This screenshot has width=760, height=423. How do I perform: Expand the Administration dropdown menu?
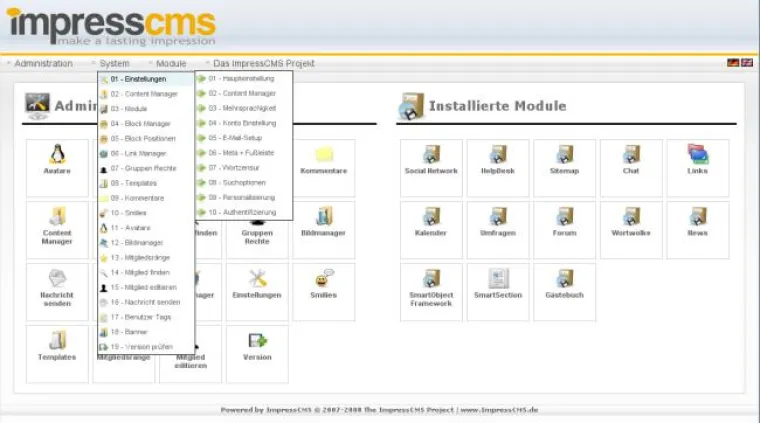point(43,63)
